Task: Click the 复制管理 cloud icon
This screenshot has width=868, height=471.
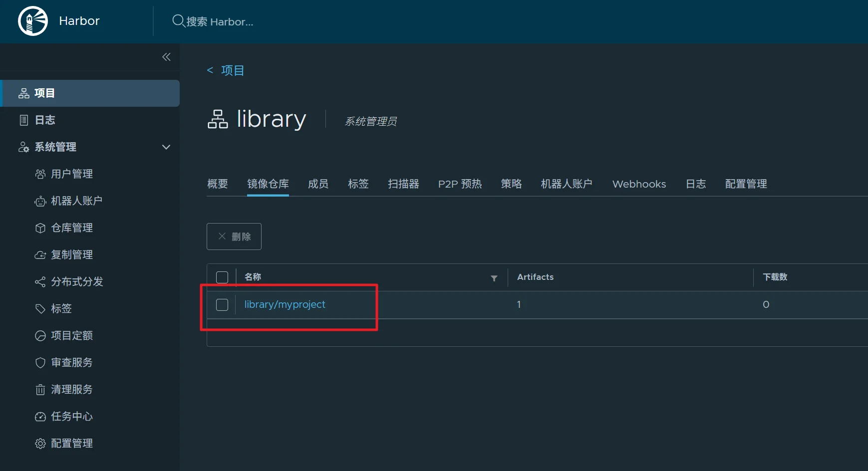Action: (40, 255)
